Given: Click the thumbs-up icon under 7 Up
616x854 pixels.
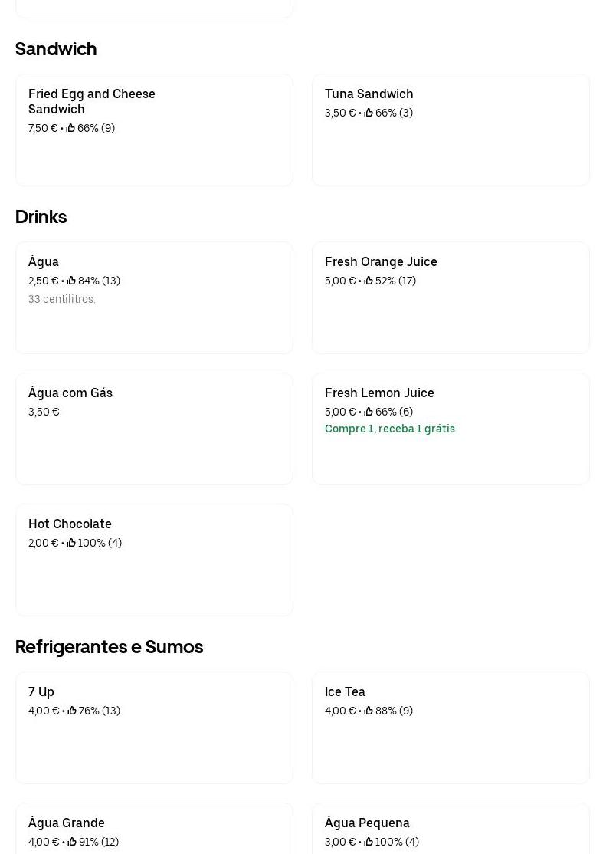Looking at the screenshot, I should coord(72,711).
